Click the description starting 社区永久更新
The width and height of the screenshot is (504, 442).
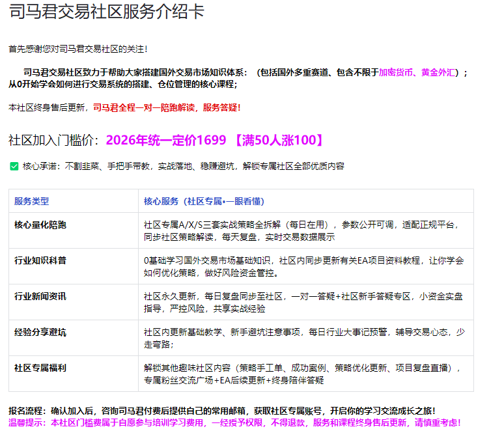(303, 303)
